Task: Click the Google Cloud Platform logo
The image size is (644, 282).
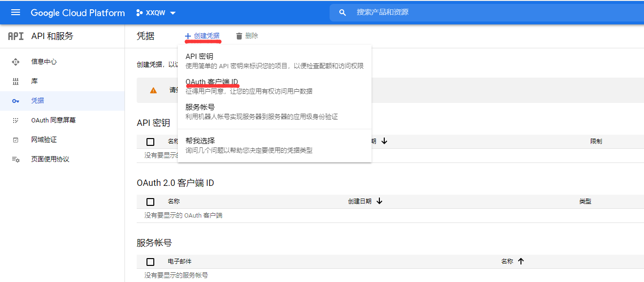Action: click(x=77, y=12)
